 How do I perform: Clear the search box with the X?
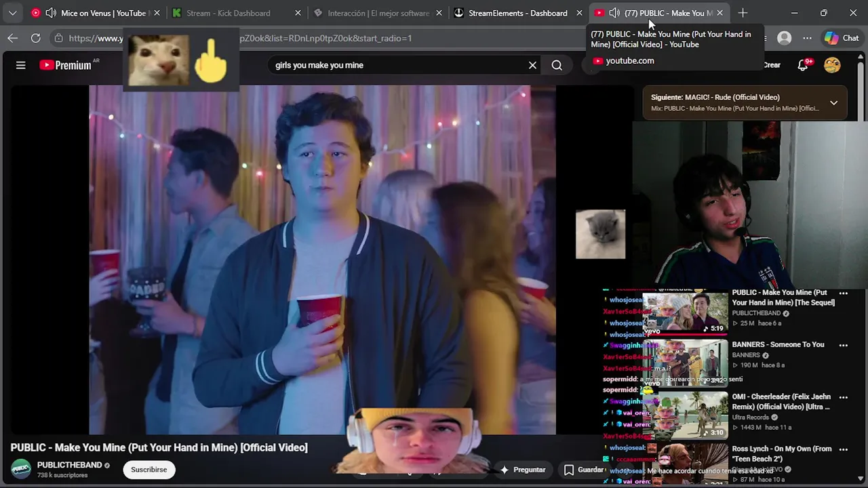click(x=532, y=65)
